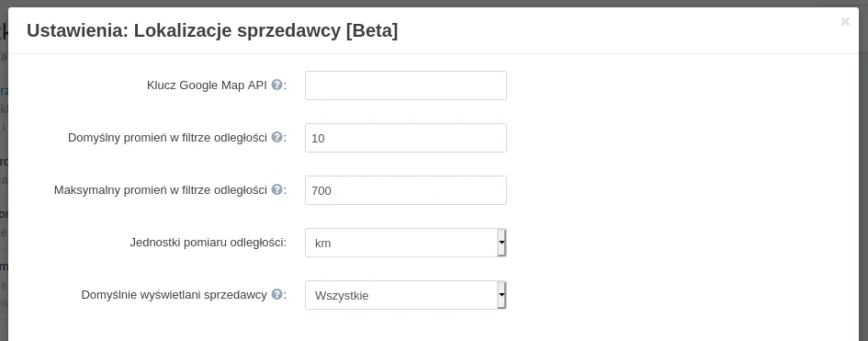
Task: Open help tooltip for Maksymalny promień setting
Action: click(276, 189)
